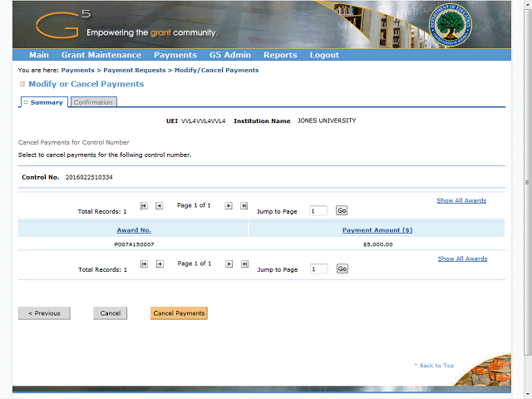This screenshot has width=532, height=399.
Task: Click upper Jump to Page input field
Action: pyautogui.click(x=318, y=210)
